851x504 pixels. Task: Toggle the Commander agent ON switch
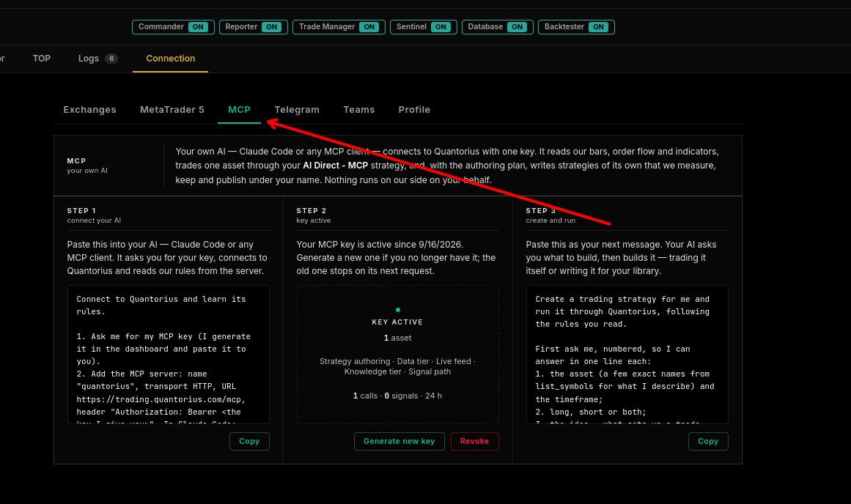tap(198, 27)
